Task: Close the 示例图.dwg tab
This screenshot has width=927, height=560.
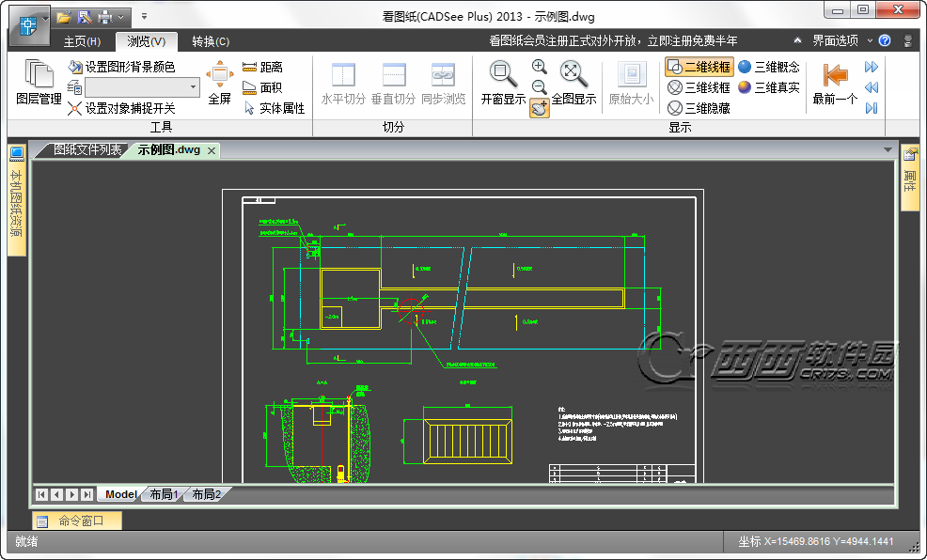Action: (x=211, y=150)
